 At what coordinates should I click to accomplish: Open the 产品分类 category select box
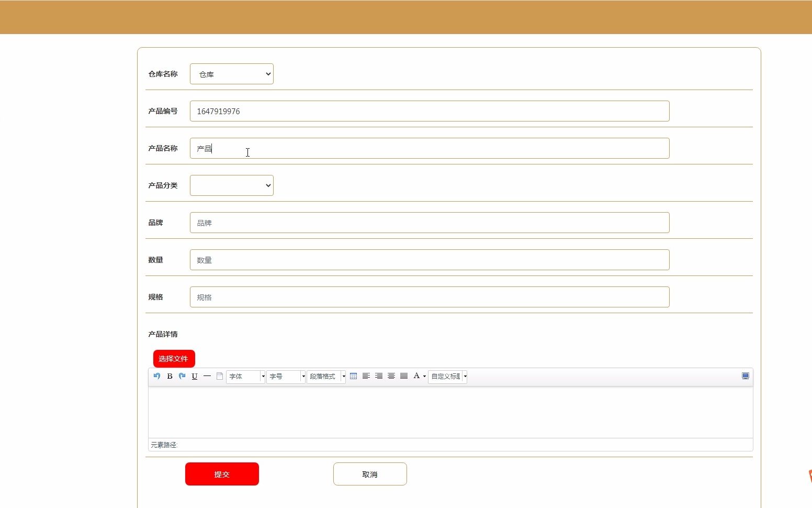[x=232, y=185]
